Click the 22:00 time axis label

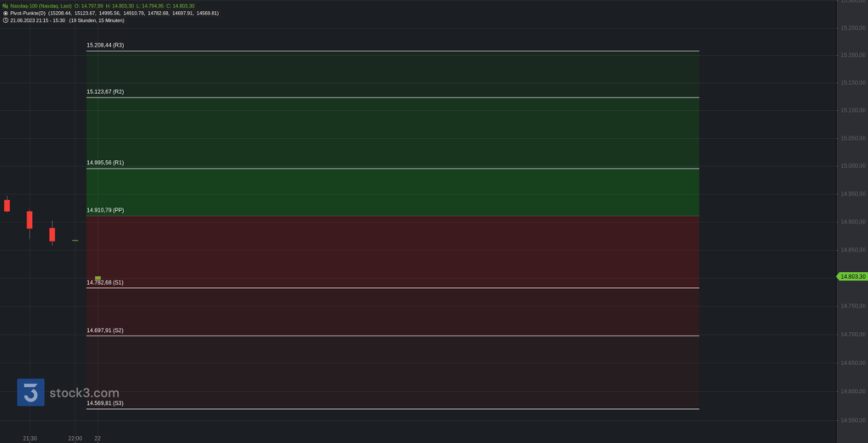[75, 438]
